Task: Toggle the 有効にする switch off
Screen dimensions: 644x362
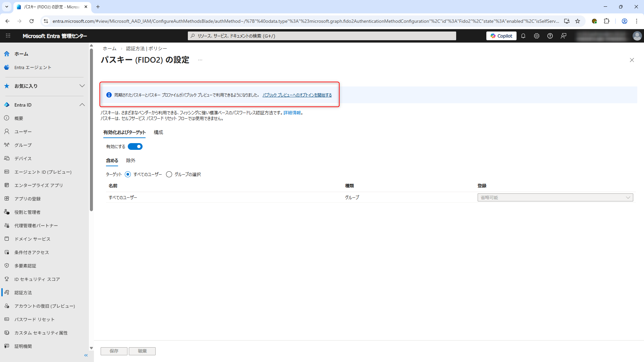Action: click(135, 146)
